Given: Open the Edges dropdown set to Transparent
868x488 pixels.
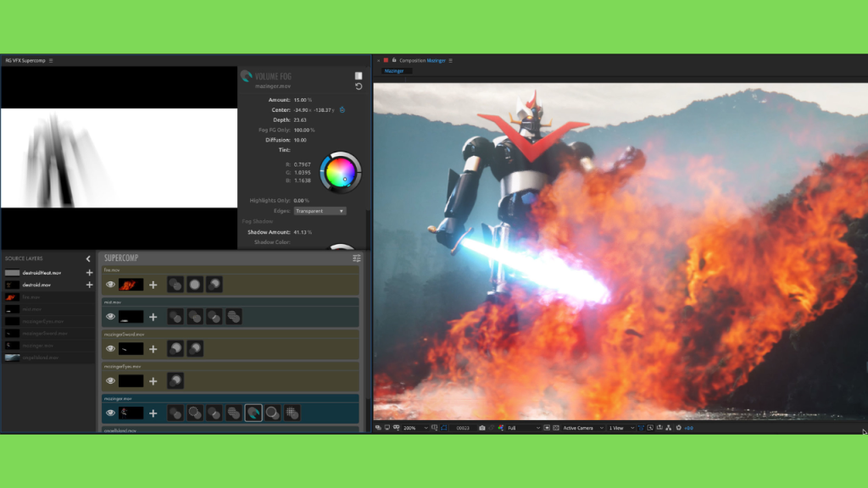Looking at the screenshot, I should point(320,211).
